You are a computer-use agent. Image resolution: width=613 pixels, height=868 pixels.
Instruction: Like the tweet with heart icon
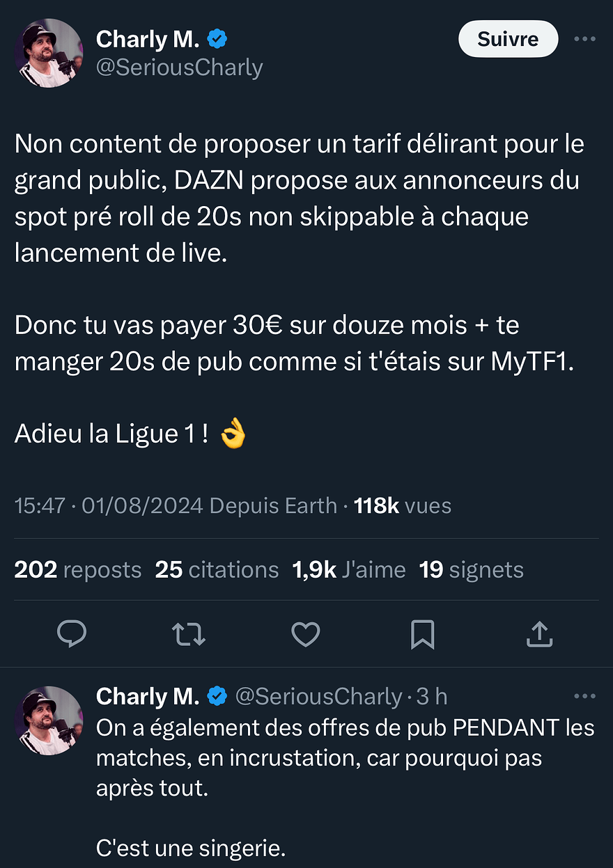click(x=305, y=634)
